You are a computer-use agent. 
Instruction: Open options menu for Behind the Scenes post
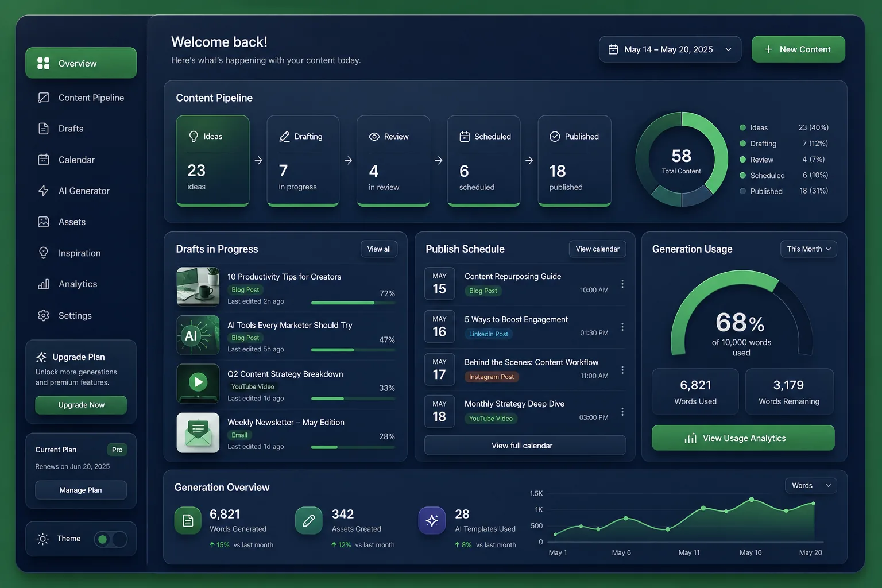[622, 370]
